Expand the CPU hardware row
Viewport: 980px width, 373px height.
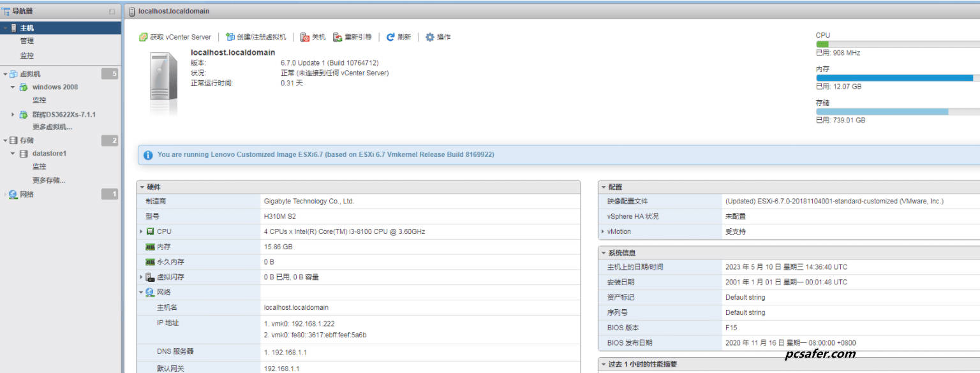click(142, 231)
